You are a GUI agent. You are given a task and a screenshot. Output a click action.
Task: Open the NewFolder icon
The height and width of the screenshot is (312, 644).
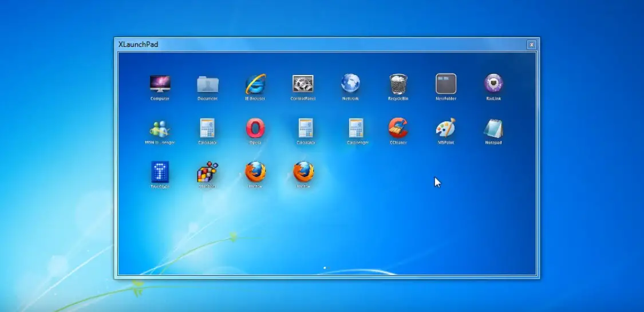click(x=446, y=84)
